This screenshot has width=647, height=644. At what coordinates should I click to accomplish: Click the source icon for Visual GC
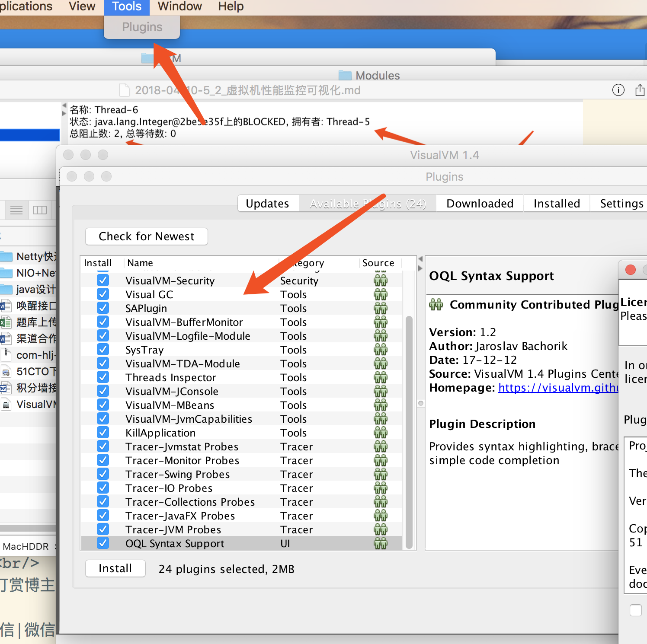381,294
